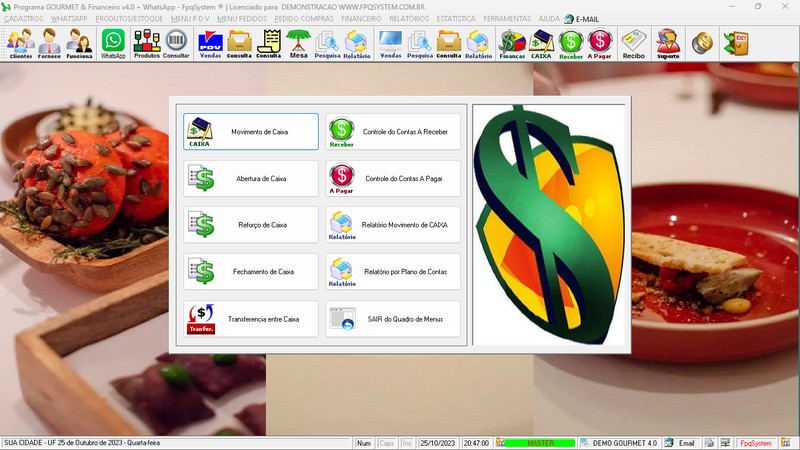
Task: Open the ESTATISTICA menu
Action: [x=456, y=19]
